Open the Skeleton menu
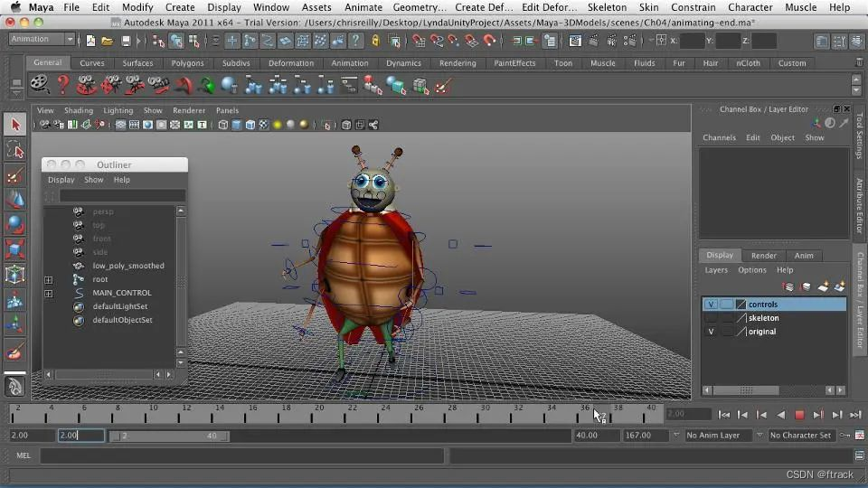 pyautogui.click(x=607, y=7)
